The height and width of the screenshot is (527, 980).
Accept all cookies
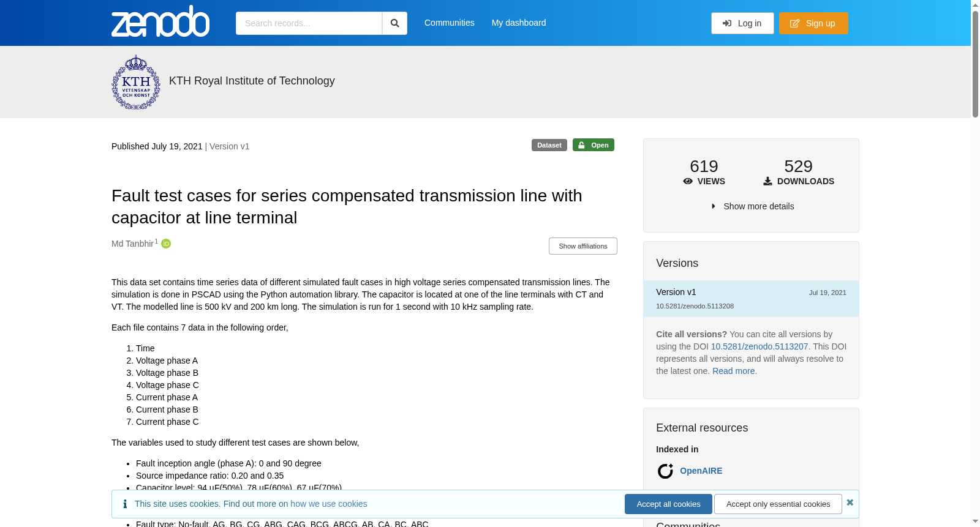click(x=668, y=504)
